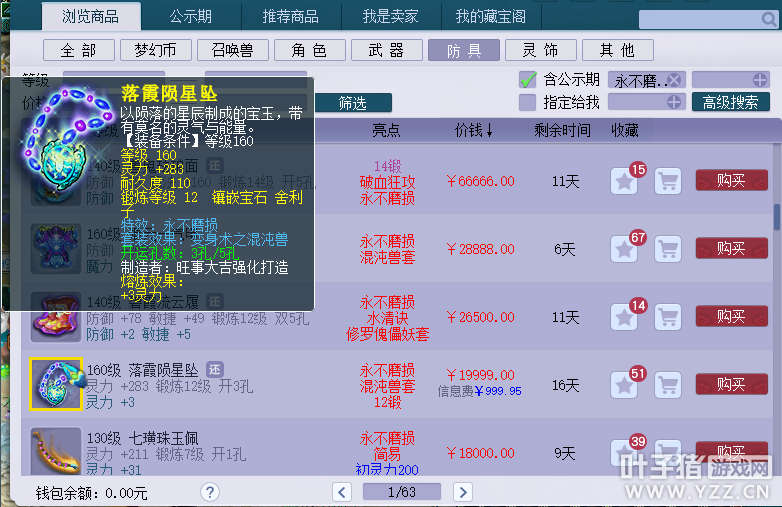Go to the next page arrow
The height and width of the screenshot is (507, 782).
click(463, 493)
